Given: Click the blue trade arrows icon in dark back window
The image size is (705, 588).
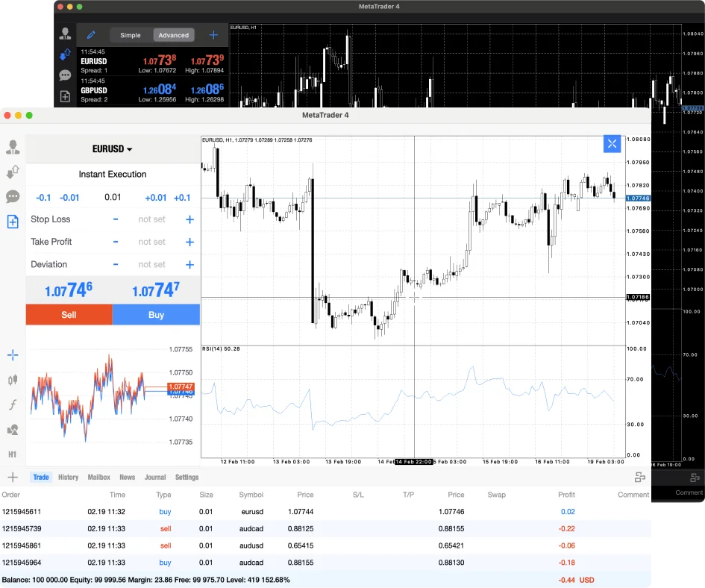Looking at the screenshot, I should 65,54.
